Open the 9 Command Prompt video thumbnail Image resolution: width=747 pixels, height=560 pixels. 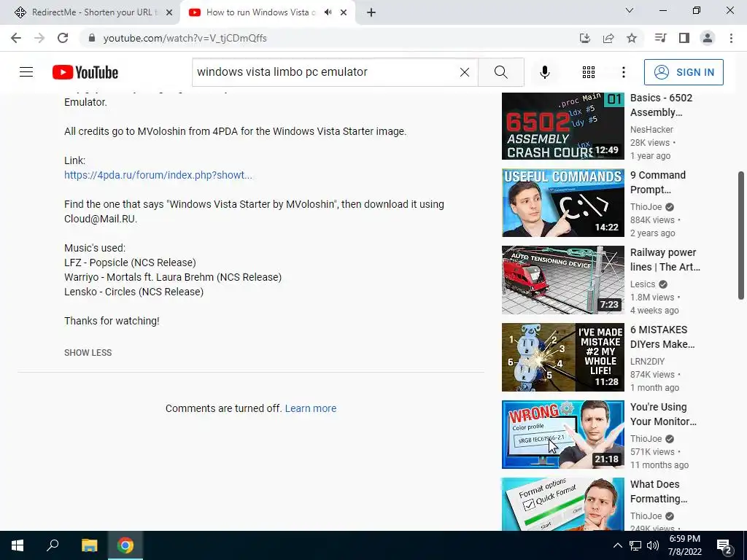point(562,203)
